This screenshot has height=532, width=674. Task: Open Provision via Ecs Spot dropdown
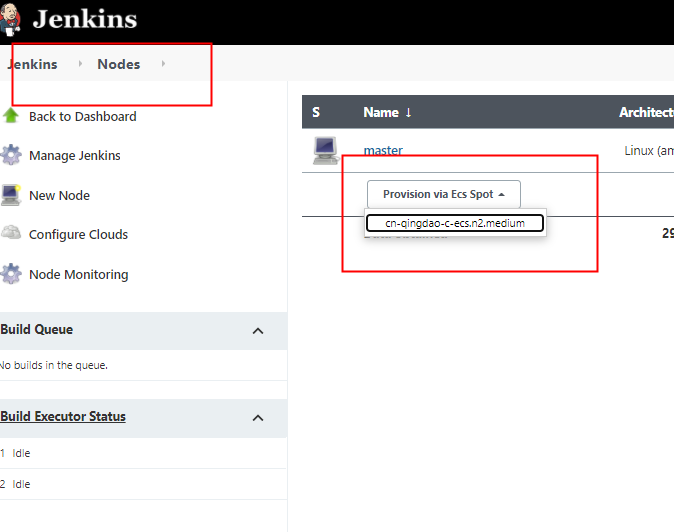pos(444,194)
